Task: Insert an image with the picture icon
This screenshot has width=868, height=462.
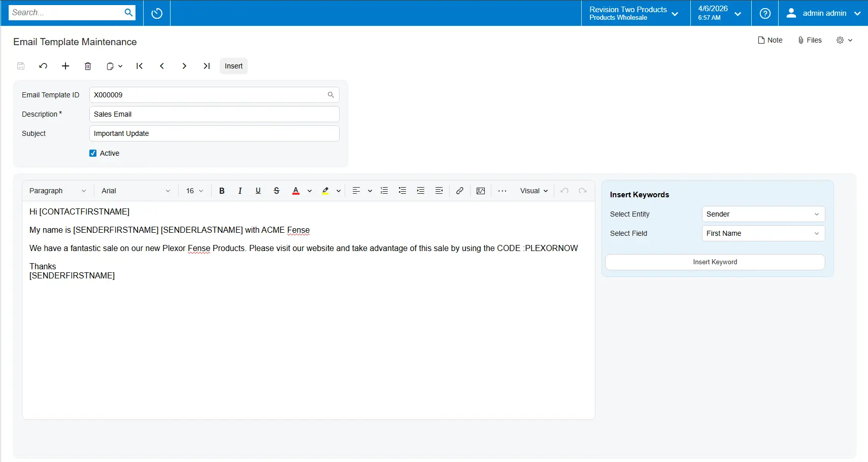Action: click(481, 191)
